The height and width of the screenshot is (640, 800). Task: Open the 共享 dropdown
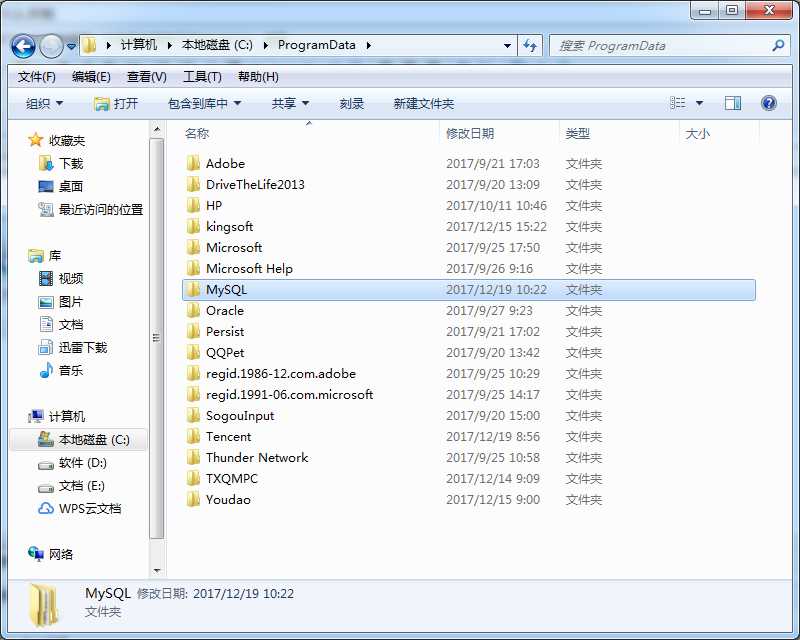(290, 104)
